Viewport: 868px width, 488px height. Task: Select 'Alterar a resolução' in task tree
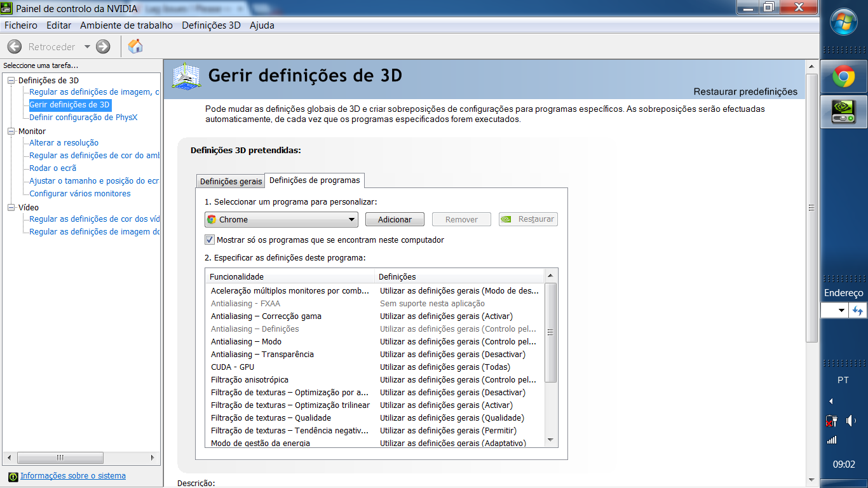click(64, 143)
